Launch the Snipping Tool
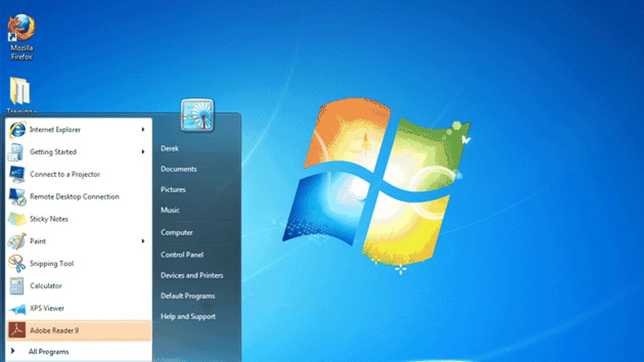Viewport: 644px width, 362px height. pyautogui.click(x=52, y=263)
